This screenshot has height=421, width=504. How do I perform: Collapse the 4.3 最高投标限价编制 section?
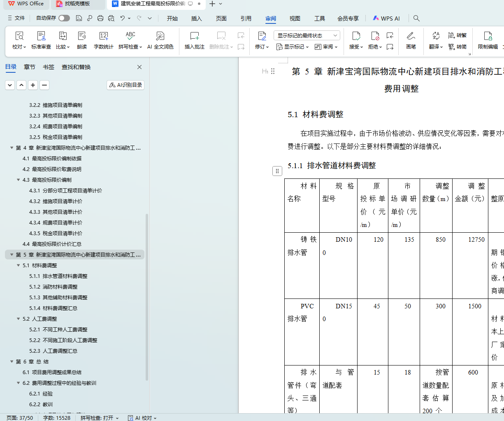19,180
